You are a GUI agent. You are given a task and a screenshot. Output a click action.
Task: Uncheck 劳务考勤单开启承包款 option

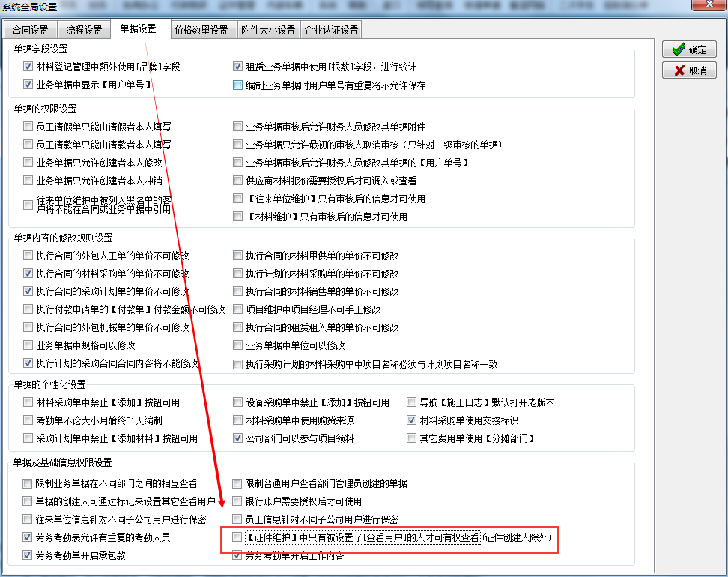tap(28, 555)
